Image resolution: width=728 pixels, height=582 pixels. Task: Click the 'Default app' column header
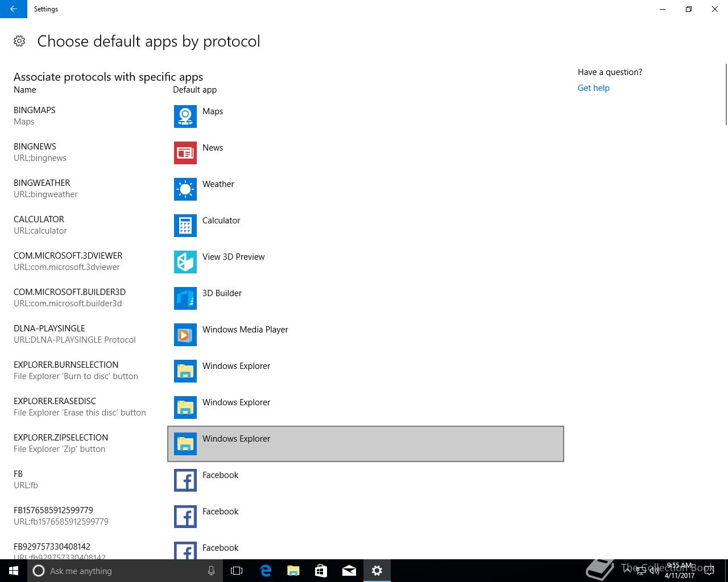pos(195,90)
